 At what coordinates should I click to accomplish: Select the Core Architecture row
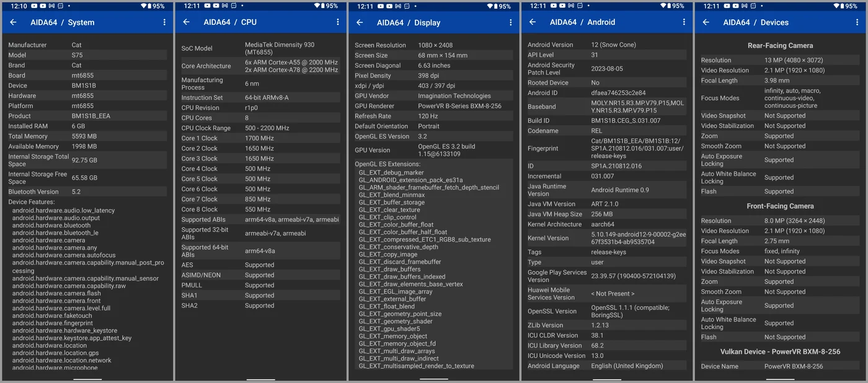[x=260, y=66]
